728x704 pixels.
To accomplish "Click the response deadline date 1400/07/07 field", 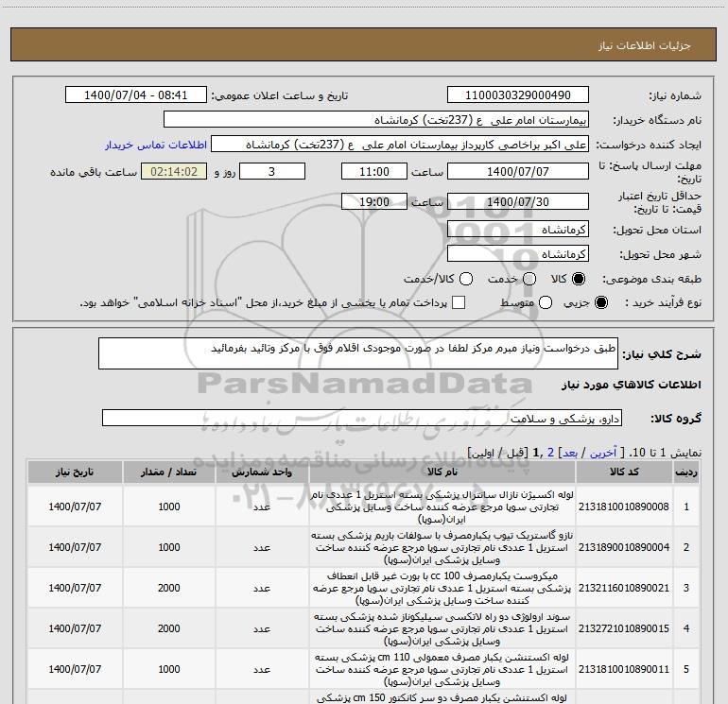I will click(x=518, y=171).
